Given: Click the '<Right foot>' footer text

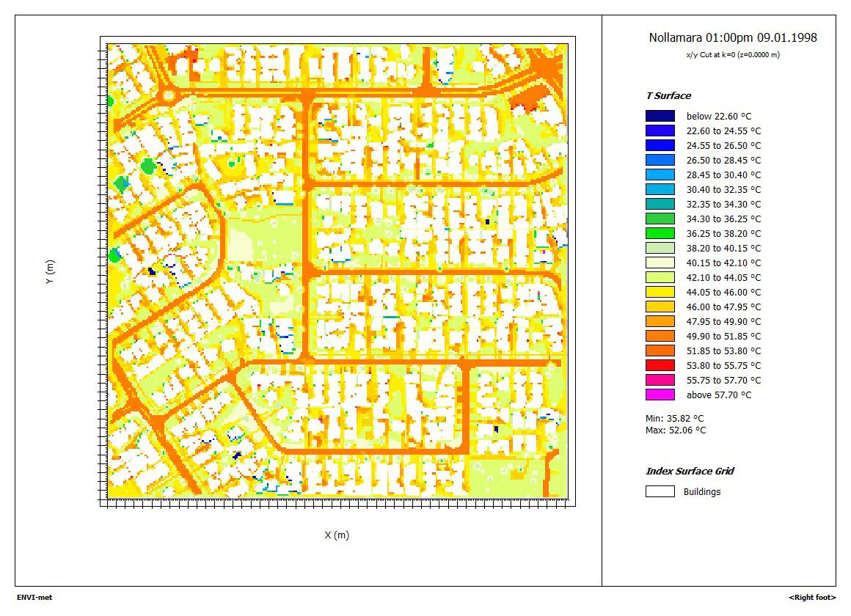Looking at the screenshot, I should [x=812, y=598].
